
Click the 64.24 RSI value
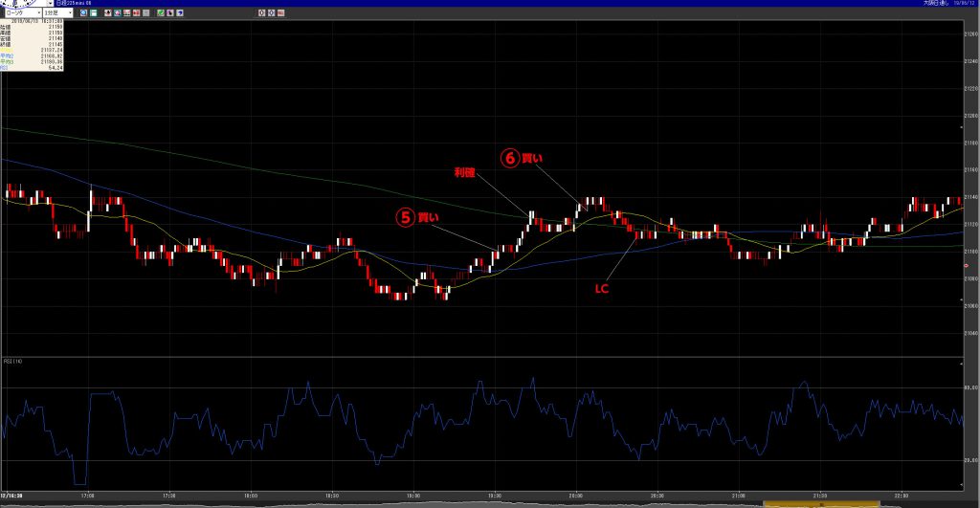56,68
